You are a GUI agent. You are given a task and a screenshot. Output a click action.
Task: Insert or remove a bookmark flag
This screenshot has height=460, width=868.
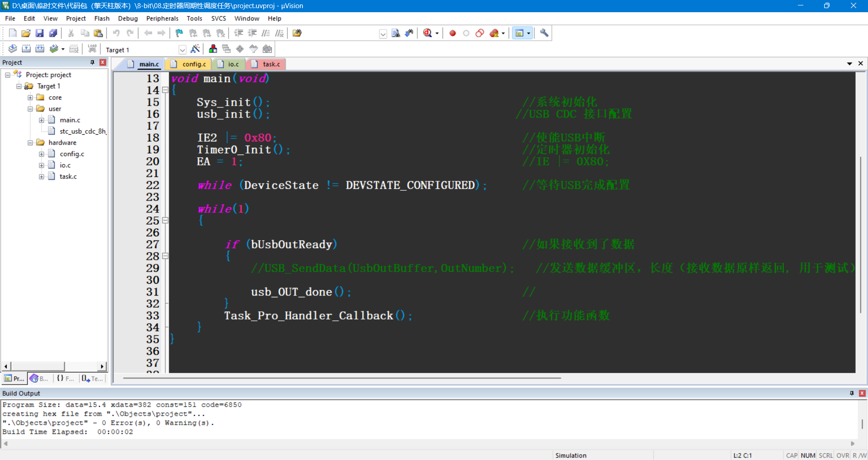pyautogui.click(x=179, y=33)
